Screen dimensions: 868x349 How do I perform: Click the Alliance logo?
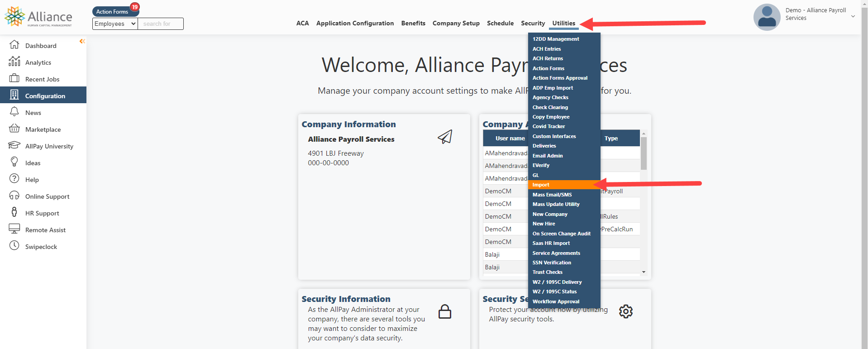38,17
